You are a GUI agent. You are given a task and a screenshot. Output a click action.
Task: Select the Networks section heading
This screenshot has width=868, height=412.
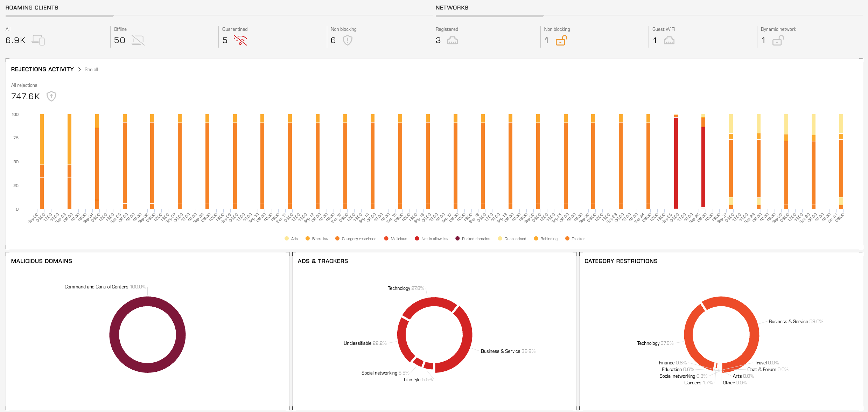[451, 8]
